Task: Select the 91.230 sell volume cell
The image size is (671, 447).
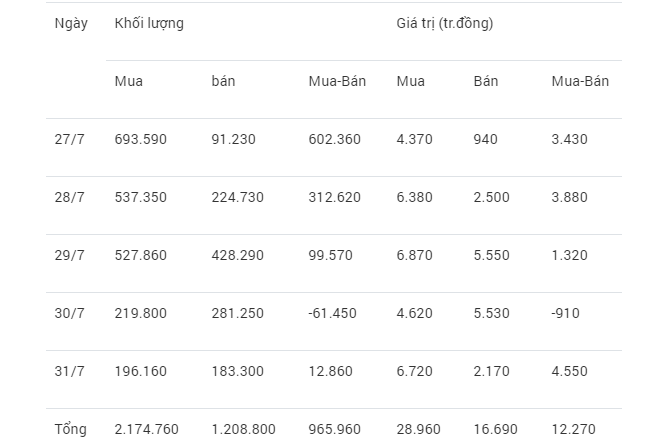Action: pos(233,139)
